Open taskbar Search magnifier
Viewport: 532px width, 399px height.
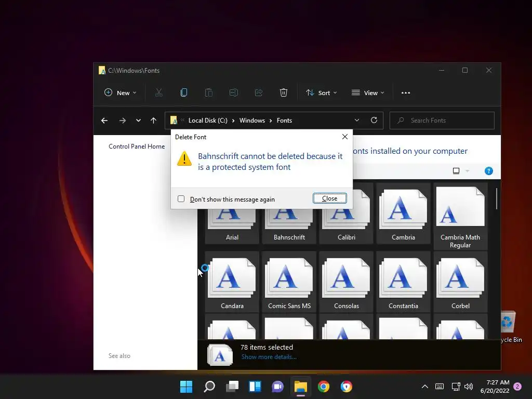209,387
